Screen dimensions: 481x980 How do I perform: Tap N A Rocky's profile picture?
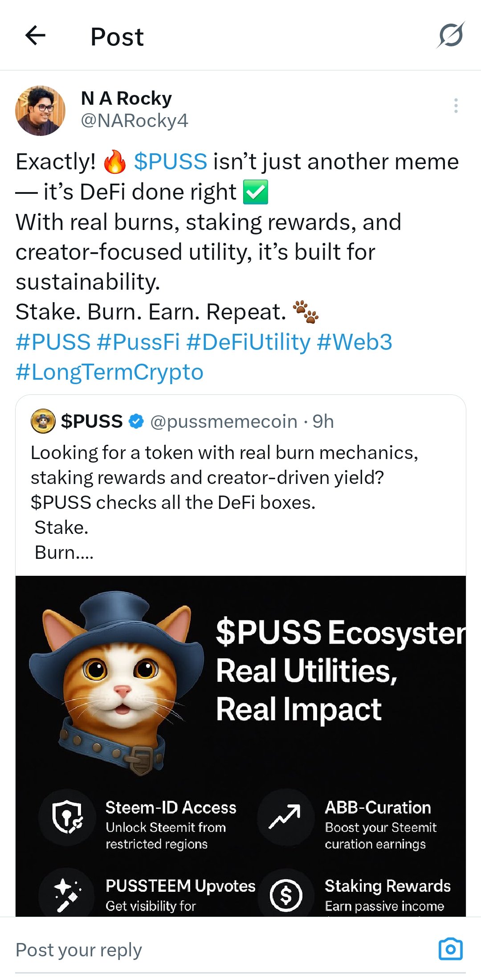40,111
